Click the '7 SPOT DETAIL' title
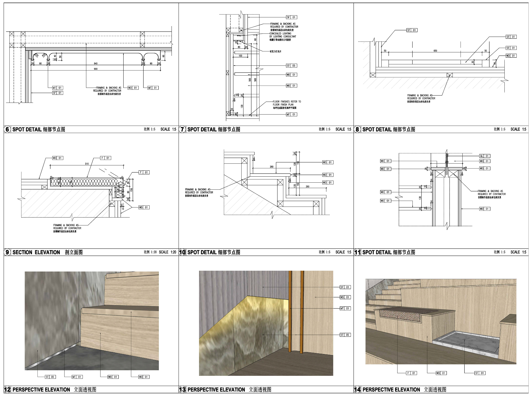Viewport: 532px width, 396px height. coord(210,129)
